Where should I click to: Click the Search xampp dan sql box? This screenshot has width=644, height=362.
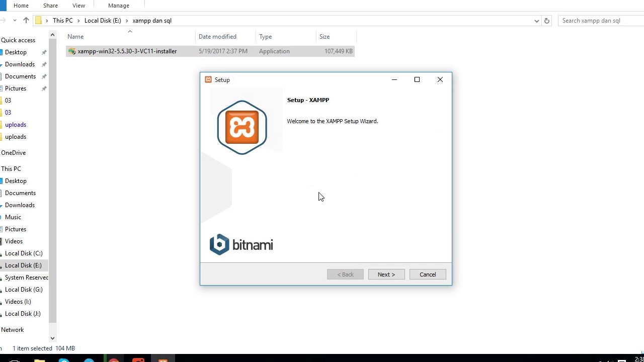click(601, 21)
